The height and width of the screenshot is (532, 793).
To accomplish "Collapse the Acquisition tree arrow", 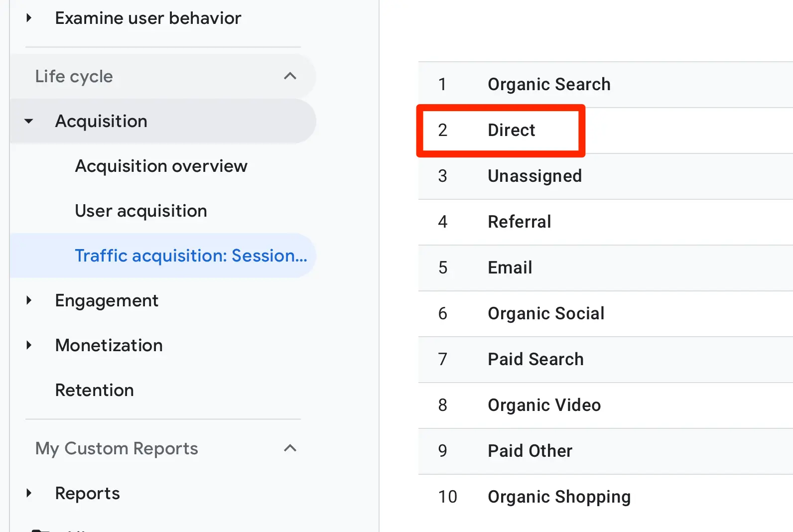I will click(29, 121).
